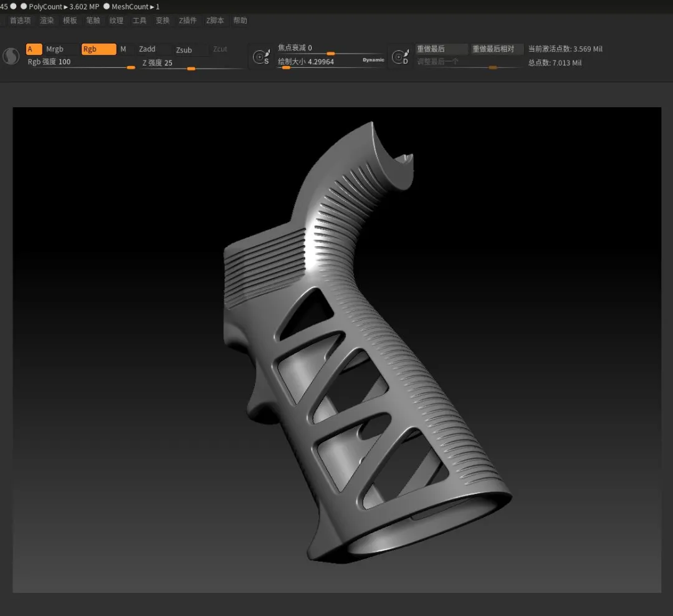Open the 首选项 menu
673x616 pixels.
pos(20,21)
